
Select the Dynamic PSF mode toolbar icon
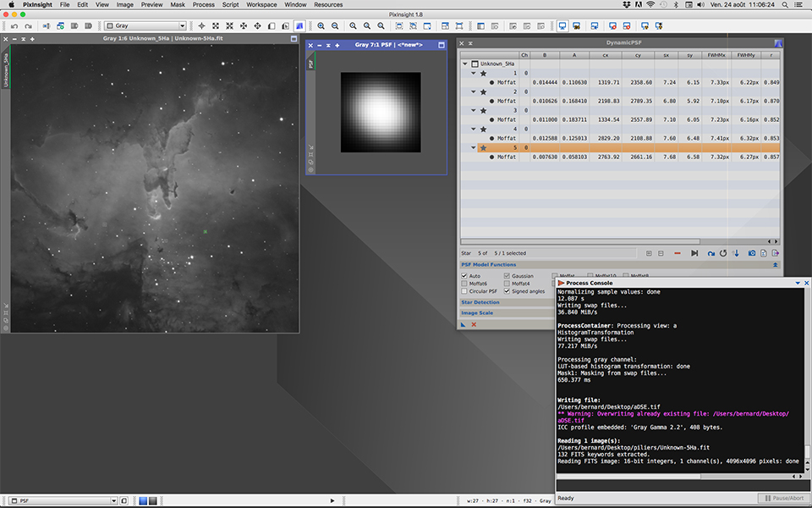point(300,26)
